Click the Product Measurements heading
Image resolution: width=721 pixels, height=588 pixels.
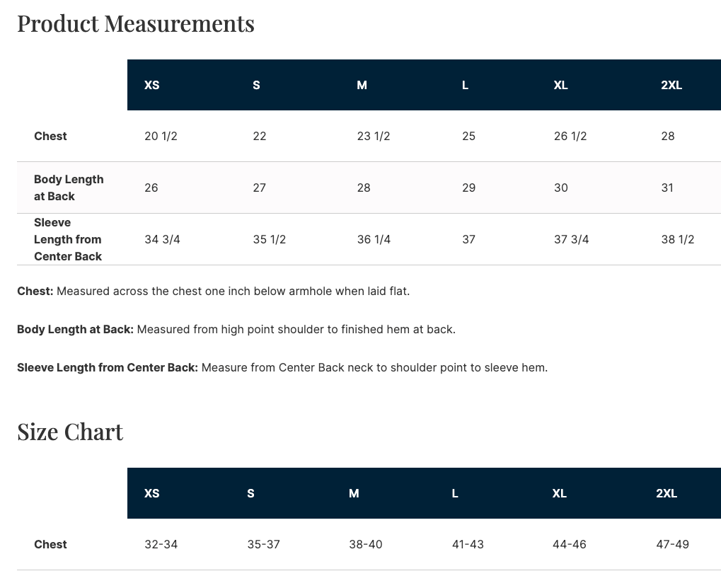[135, 23]
